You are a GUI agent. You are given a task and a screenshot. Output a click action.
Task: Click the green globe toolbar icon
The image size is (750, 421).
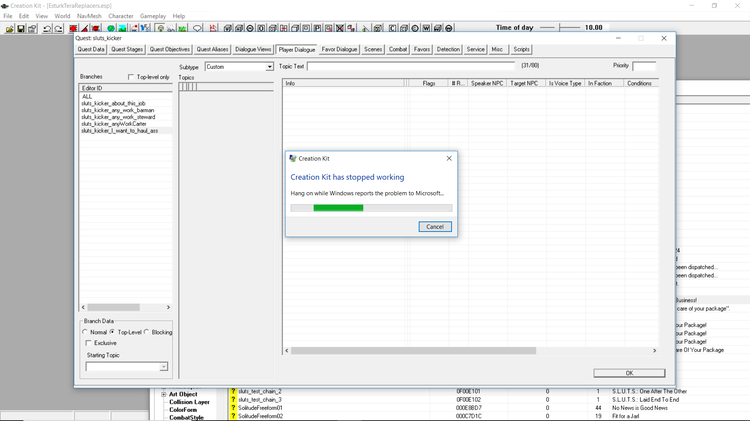click(x=110, y=29)
